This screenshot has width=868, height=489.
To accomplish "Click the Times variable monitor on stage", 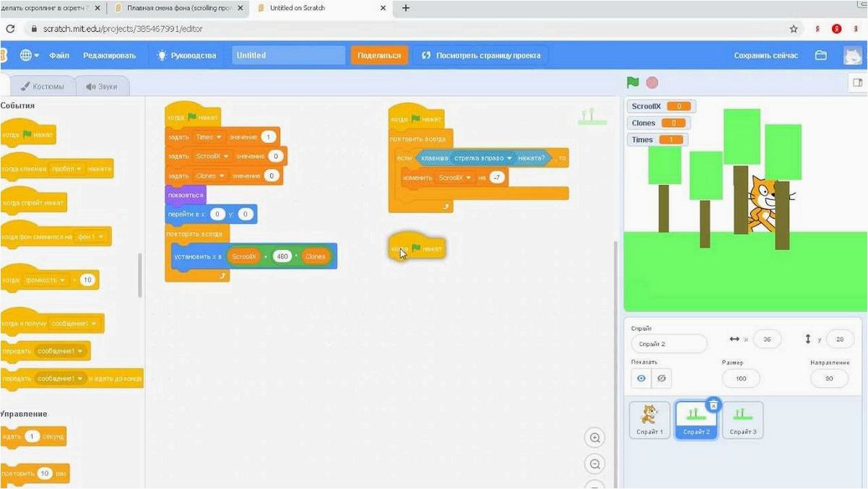I will pyautogui.click(x=657, y=139).
